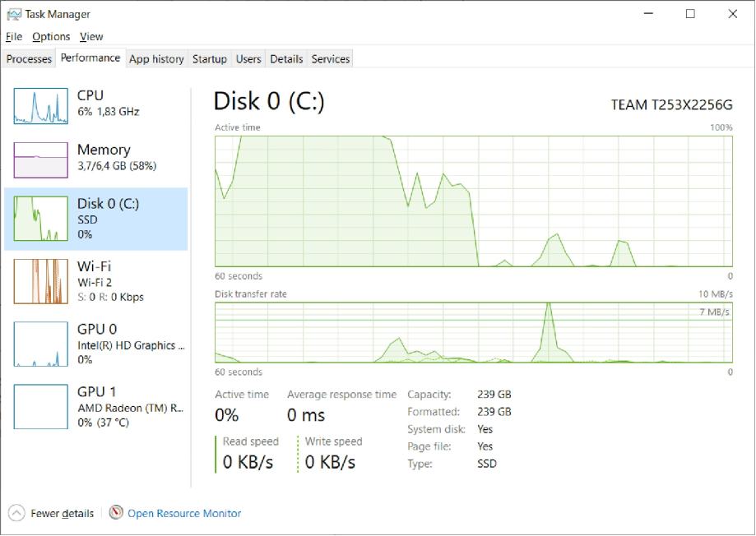The image size is (756, 536).
Task: Switch to the App history tab
Action: (x=156, y=59)
